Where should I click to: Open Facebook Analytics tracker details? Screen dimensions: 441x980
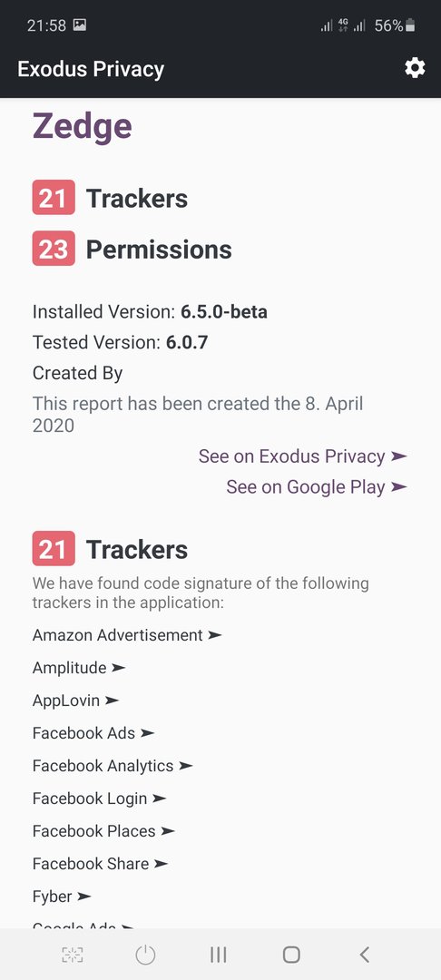[113, 766]
